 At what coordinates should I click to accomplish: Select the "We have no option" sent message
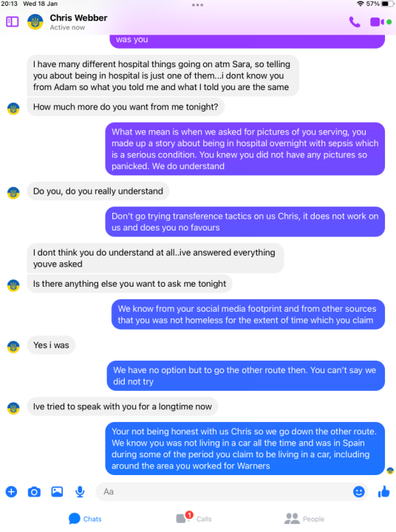[246, 375]
